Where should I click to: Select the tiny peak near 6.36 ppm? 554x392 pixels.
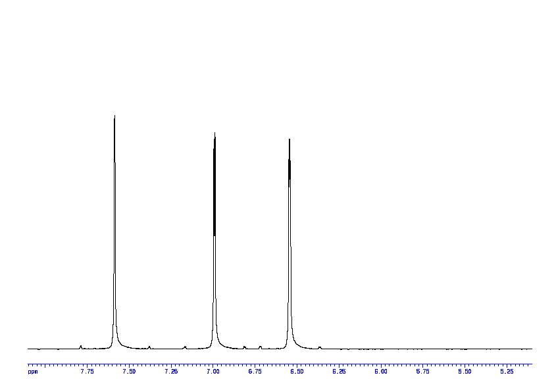tap(320, 347)
